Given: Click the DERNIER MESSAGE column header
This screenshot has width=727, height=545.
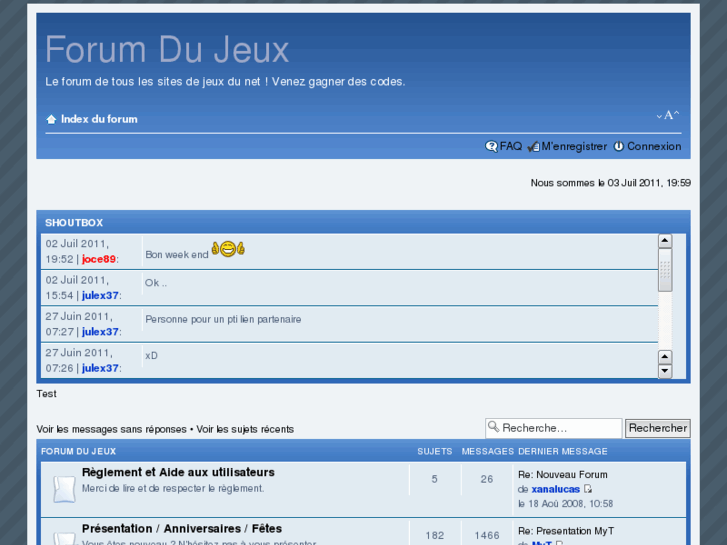Looking at the screenshot, I should [x=562, y=451].
